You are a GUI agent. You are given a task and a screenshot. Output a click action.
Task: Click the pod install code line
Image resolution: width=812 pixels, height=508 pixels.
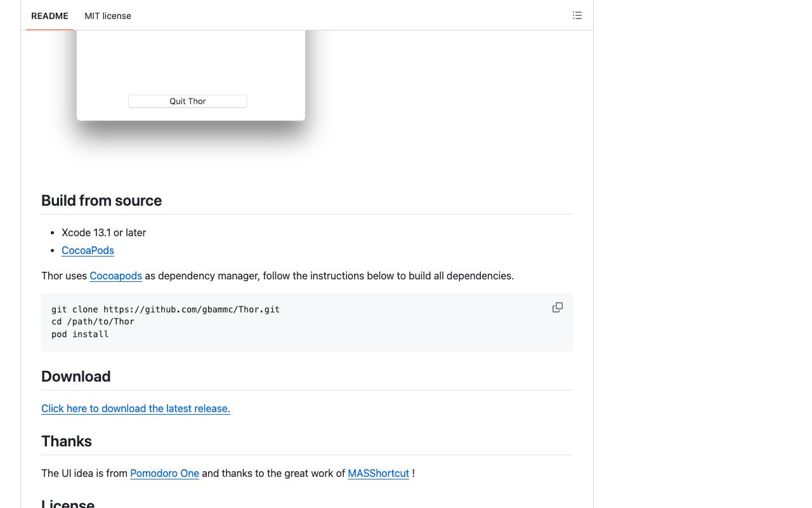click(x=80, y=334)
